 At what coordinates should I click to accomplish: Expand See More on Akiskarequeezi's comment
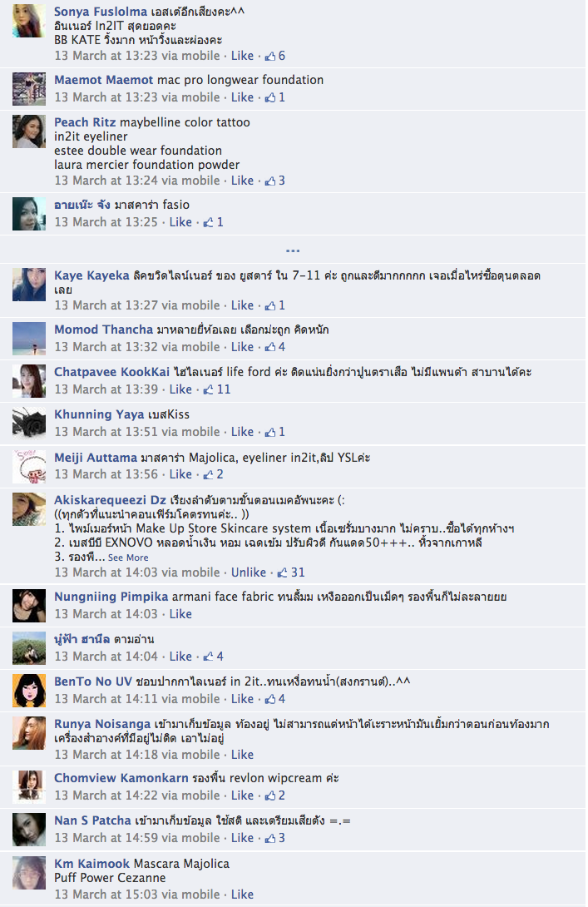pos(128,558)
